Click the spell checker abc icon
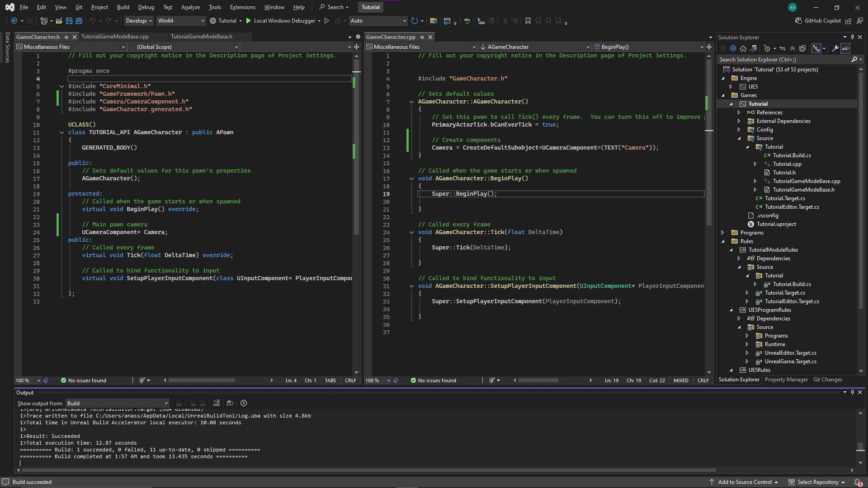 pyautogui.click(x=467, y=21)
